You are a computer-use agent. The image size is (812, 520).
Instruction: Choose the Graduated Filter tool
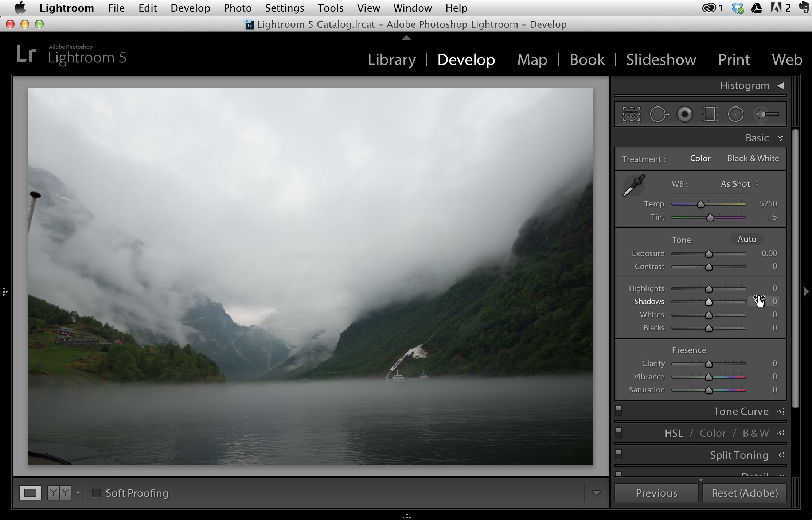pyautogui.click(x=710, y=115)
